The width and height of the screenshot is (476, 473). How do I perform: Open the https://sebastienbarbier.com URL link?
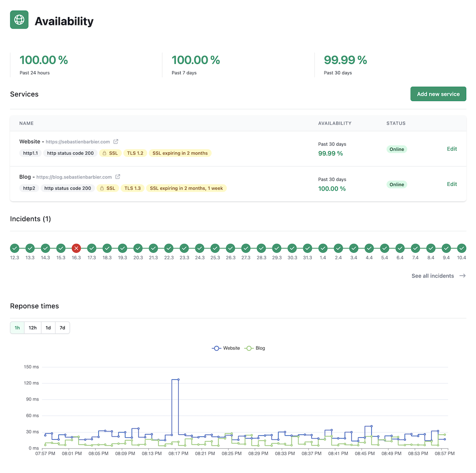tap(78, 142)
